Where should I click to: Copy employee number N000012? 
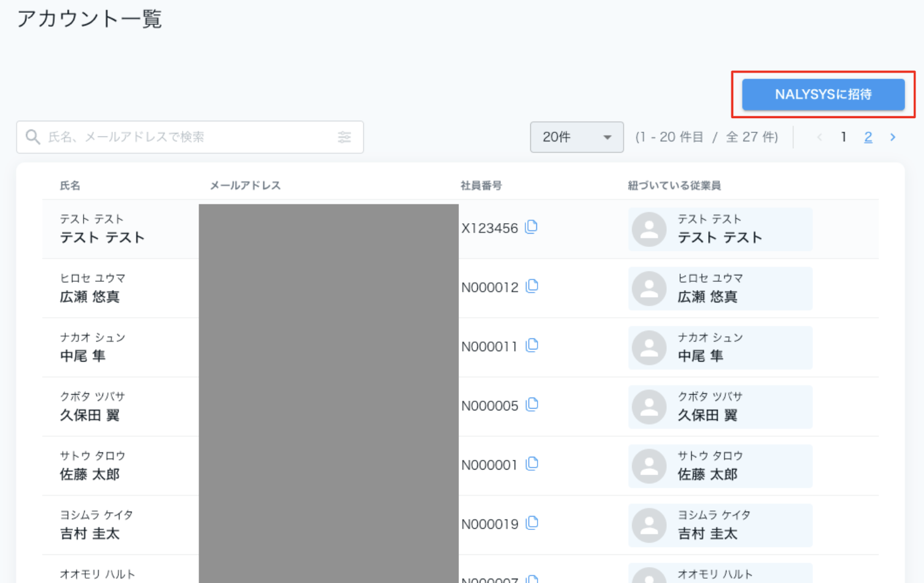[x=532, y=286]
